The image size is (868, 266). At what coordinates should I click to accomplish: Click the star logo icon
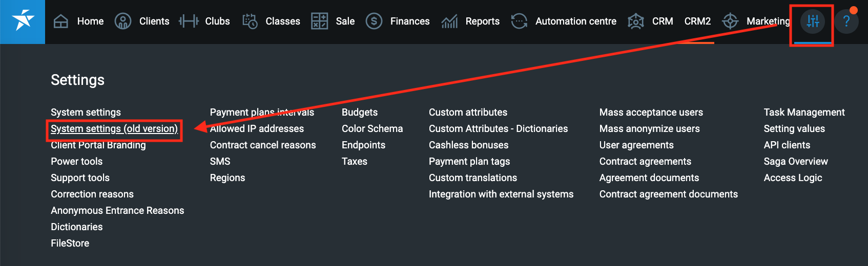click(x=23, y=21)
